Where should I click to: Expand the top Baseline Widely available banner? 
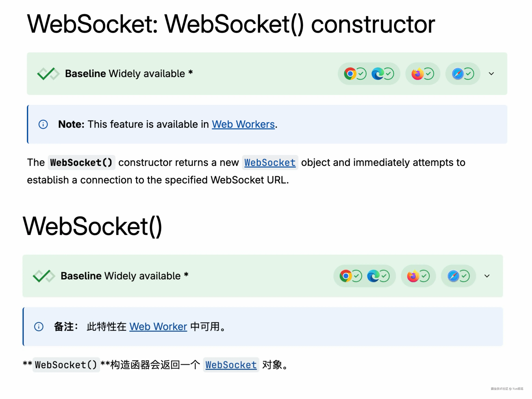tap(491, 74)
